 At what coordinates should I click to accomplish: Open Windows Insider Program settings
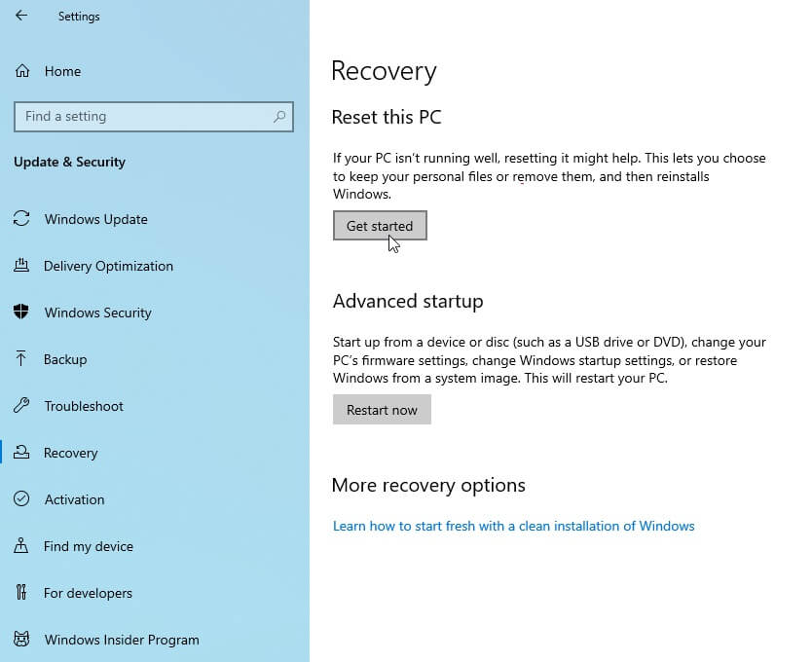(122, 640)
